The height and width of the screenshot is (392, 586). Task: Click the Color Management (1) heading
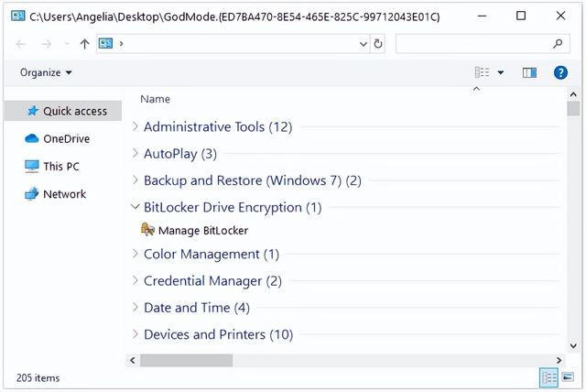point(212,254)
